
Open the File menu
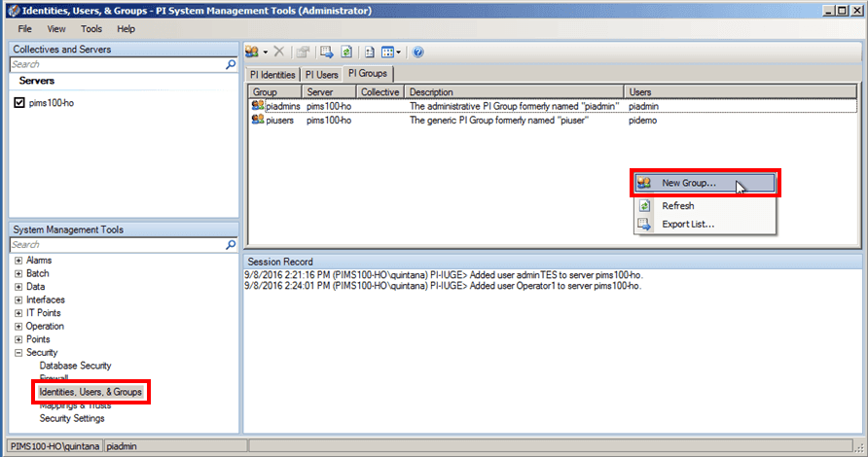(24, 29)
